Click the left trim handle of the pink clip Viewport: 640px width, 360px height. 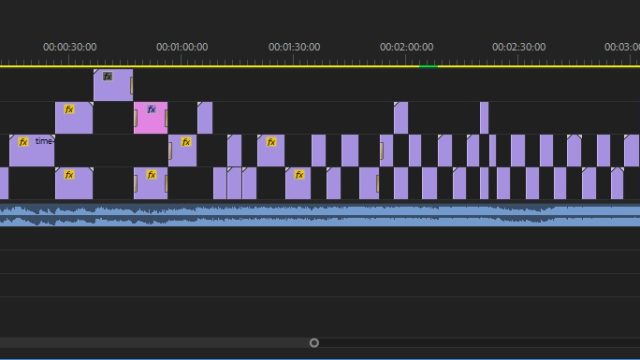point(136,118)
